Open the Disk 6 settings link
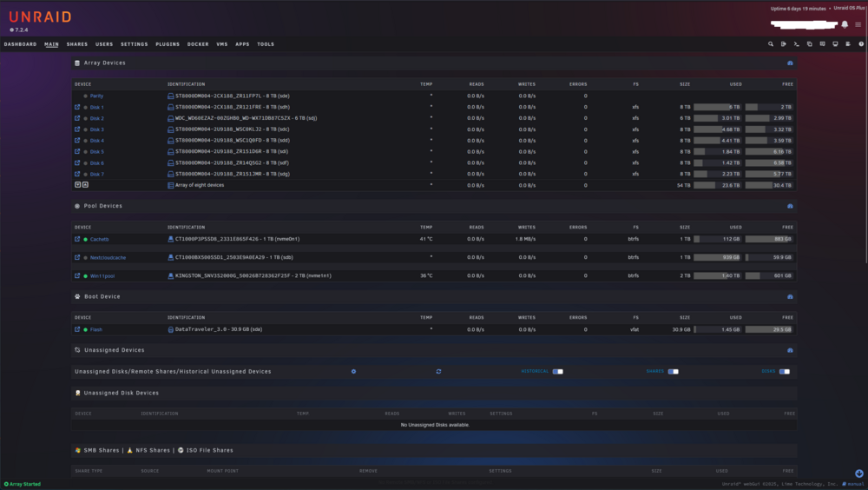 coord(97,163)
